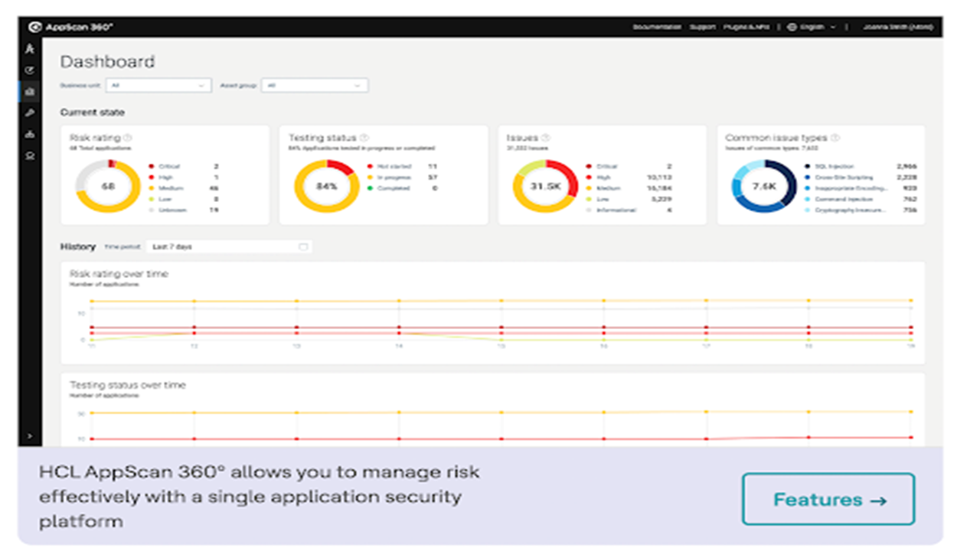Open the Business unit dropdown
This screenshot has height=551, width=980.
point(158,86)
